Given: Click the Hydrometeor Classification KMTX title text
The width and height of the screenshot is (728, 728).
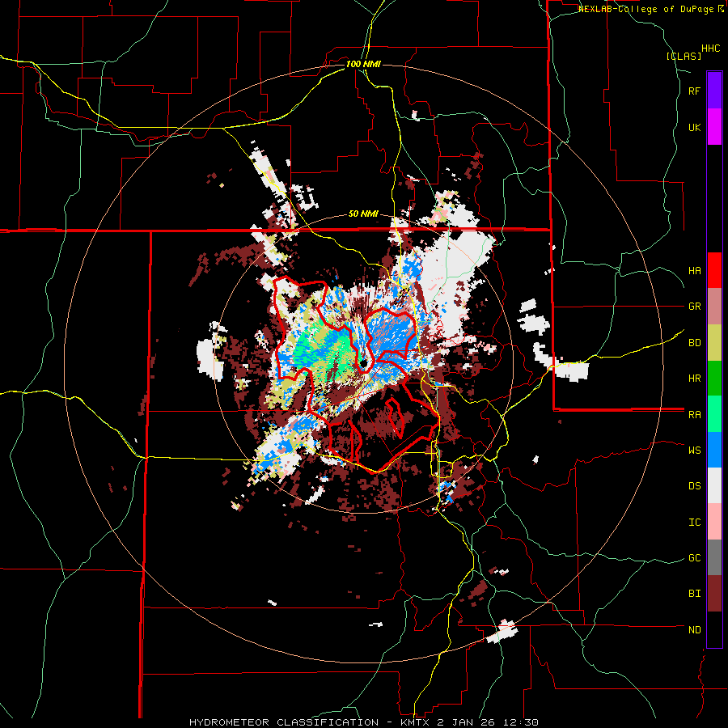Looking at the screenshot, I should [363, 722].
